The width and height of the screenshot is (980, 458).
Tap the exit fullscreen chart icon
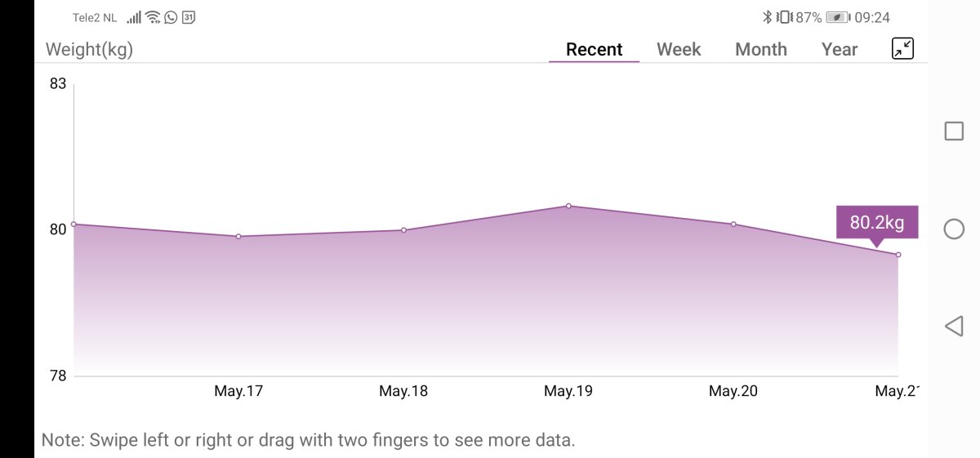coord(902,48)
